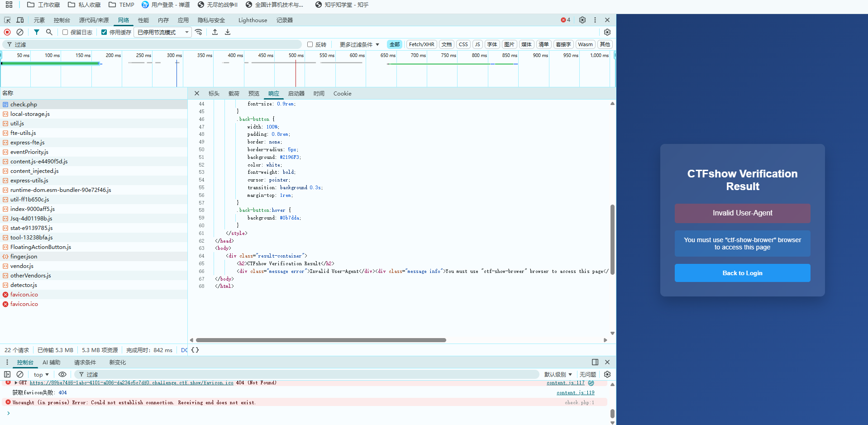The width and height of the screenshot is (868, 425).
Task: Open DevTools settings gear
Action: coord(582,20)
